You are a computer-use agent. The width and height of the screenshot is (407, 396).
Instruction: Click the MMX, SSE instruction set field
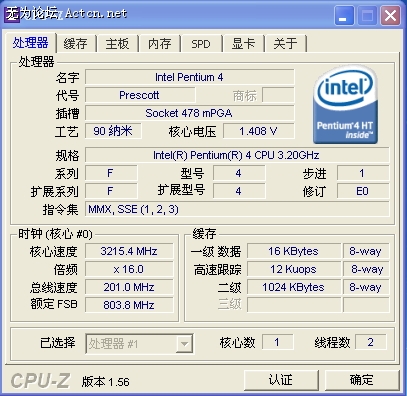(x=237, y=209)
